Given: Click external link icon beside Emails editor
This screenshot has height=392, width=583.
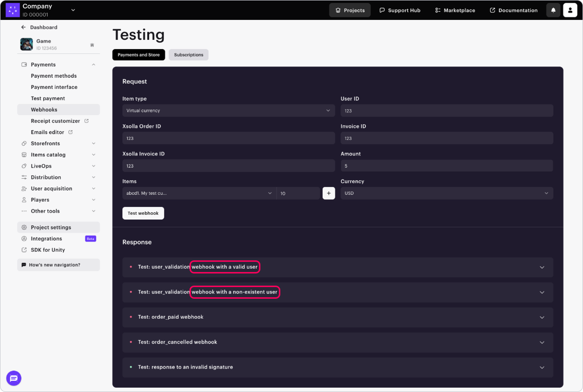Looking at the screenshot, I should [x=70, y=132].
